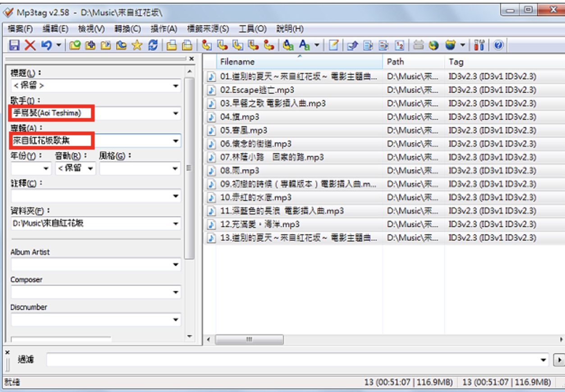This screenshot has width=565, height=392.
Task: Open the 工具(O) menu
Action: (252, 29)
